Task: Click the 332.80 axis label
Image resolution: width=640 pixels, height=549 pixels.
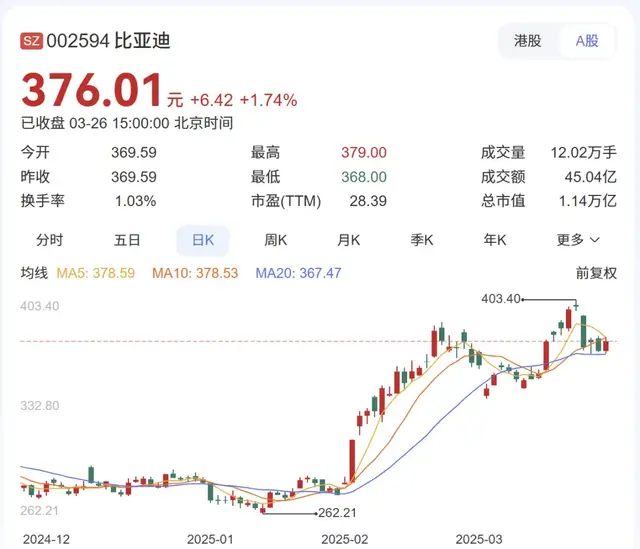Action: tap(40, 406)
